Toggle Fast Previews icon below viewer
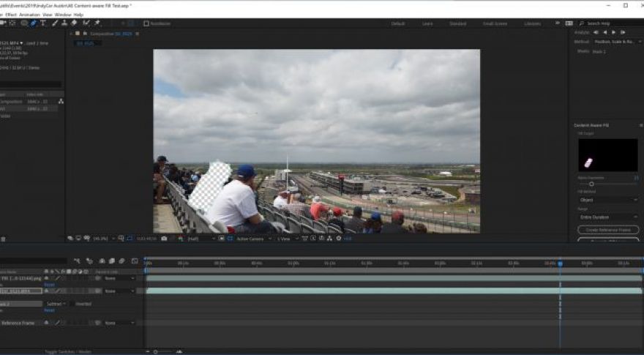Image resolution: width=644 pixels, height=355 pixels. point(313,239)
